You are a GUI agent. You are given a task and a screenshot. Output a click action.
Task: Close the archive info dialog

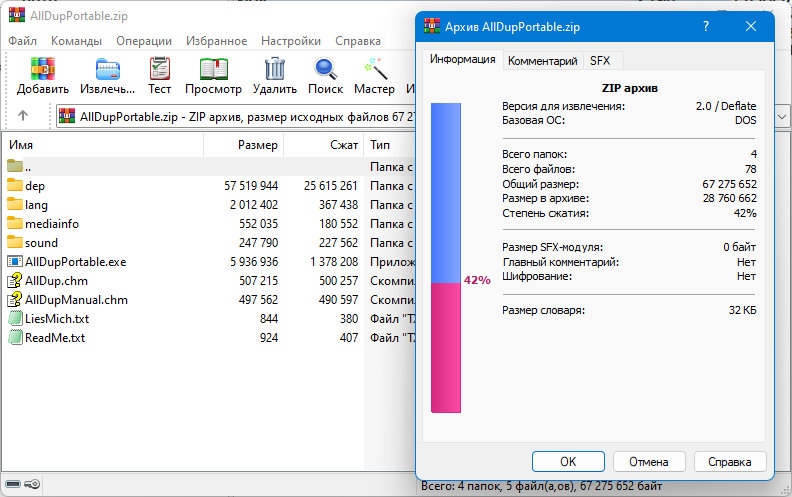[x=751, y=26]
